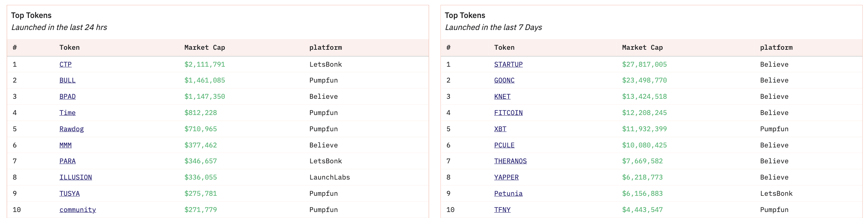Click the $2,111,791 market cap value

[x=204, y=65]
